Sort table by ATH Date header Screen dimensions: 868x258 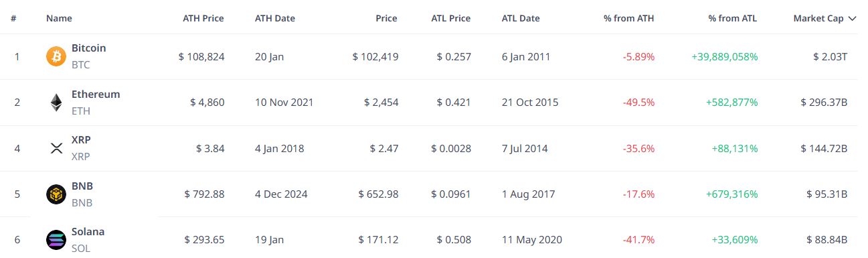pos(275,19)
